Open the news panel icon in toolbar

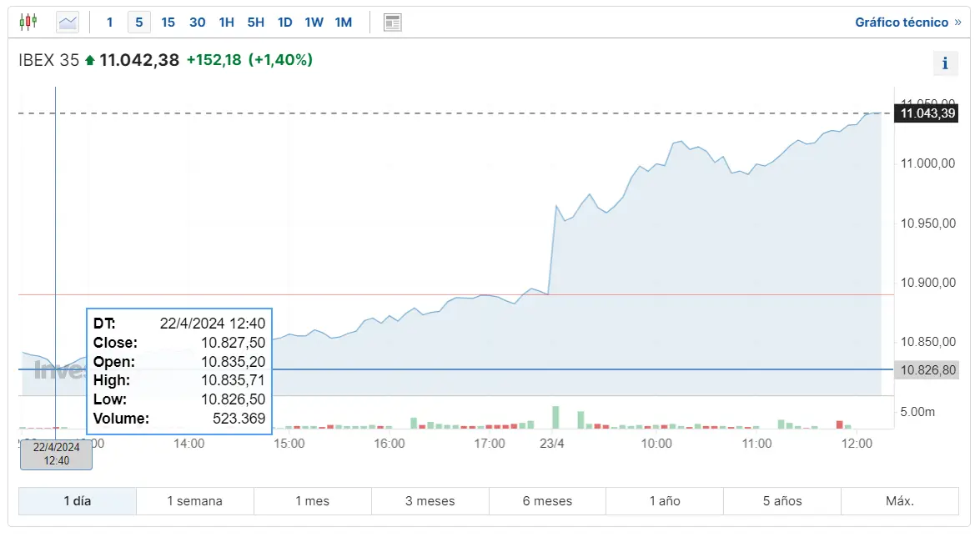[393, 23]
